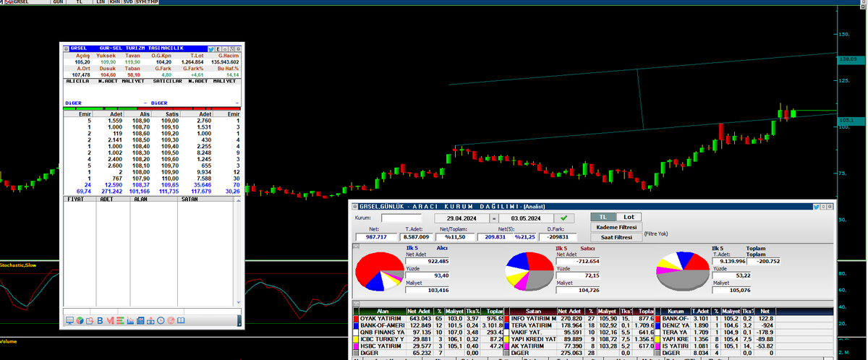Click the start date field 29.04.2024
Viewport: 868px width, 360px height.
tap(461, 218)
